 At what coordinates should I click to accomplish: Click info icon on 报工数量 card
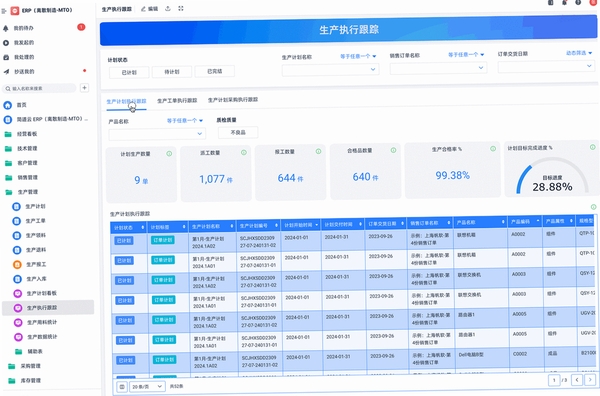pos(318,151)
